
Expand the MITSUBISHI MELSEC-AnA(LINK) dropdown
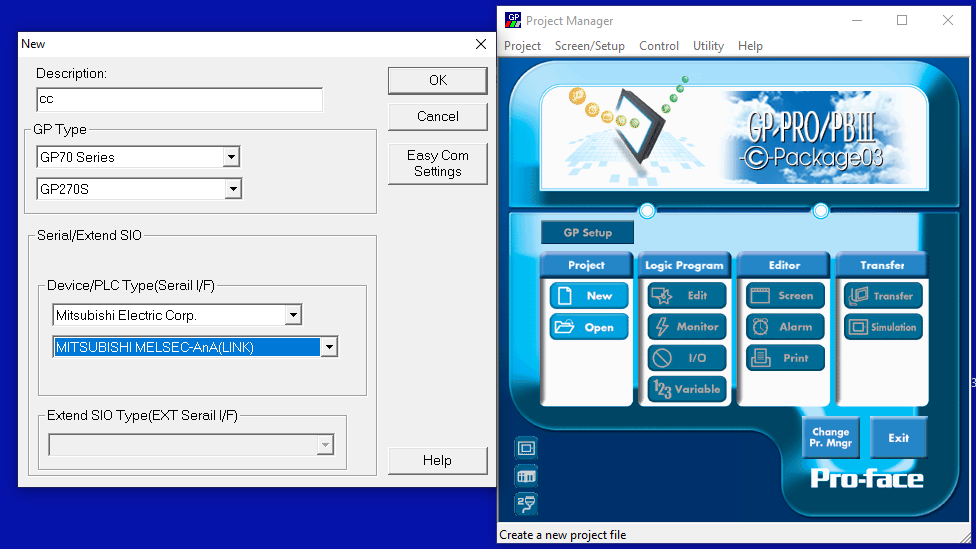(x=329, y=347)
